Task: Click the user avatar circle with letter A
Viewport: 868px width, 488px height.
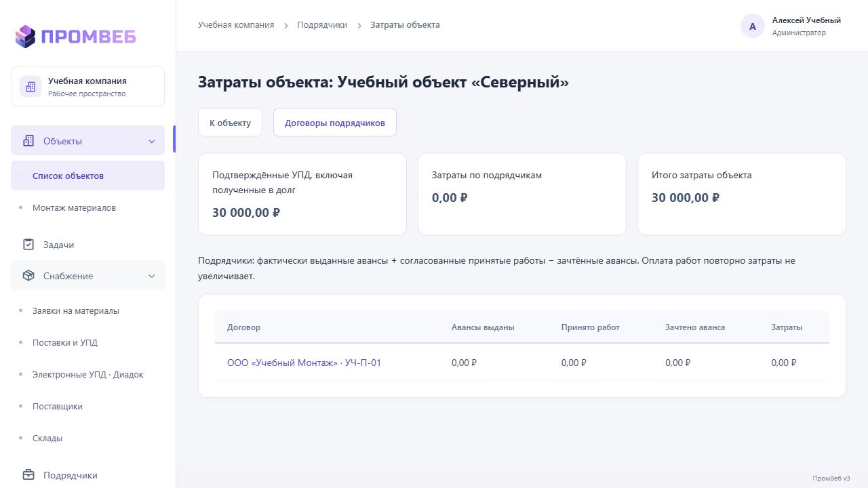Action: click(x=753, y=26)
